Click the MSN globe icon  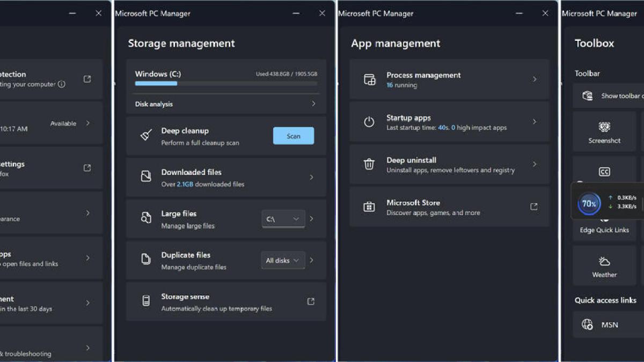588,325
